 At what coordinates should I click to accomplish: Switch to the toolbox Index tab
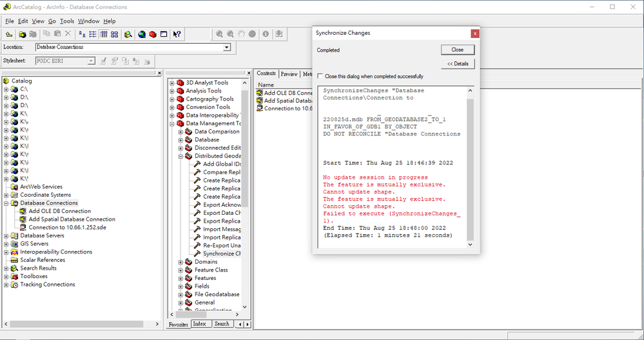coord(200,324)
